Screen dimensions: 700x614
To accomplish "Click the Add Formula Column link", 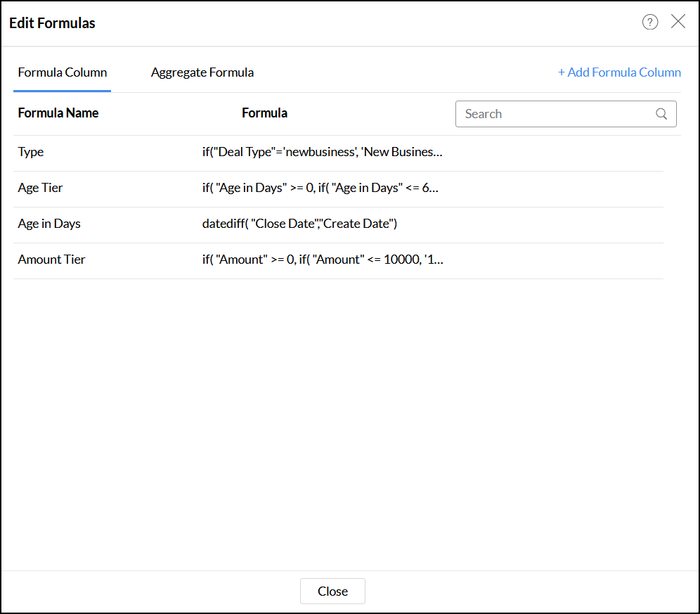I will (x=619, y=72).
